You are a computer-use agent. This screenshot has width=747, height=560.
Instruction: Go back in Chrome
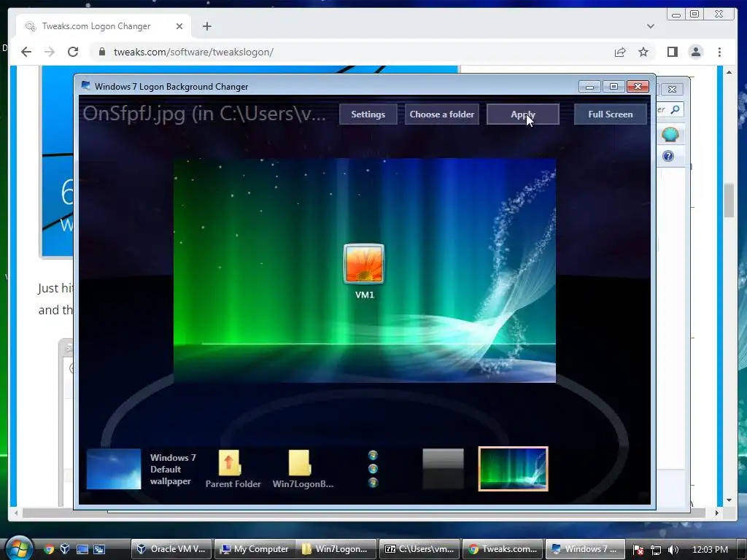coord(26,52)
